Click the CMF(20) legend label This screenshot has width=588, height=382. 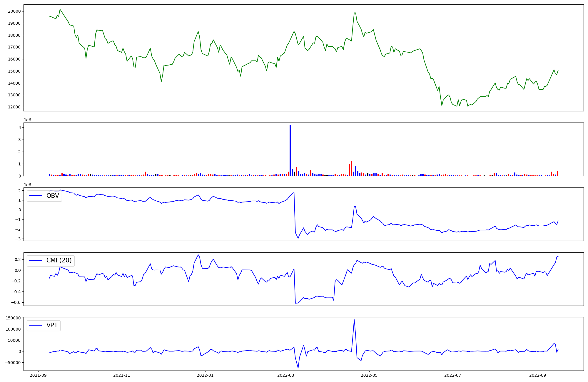[59, 260]
